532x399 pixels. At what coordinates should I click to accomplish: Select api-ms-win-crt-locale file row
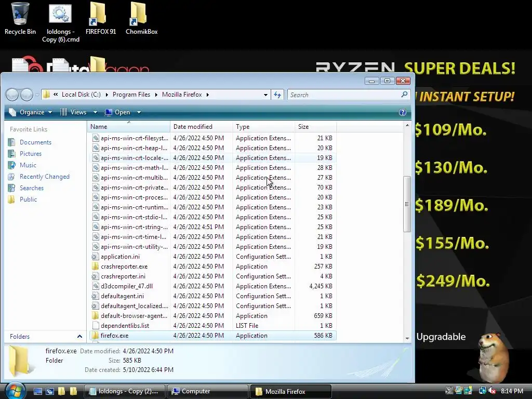213,158
